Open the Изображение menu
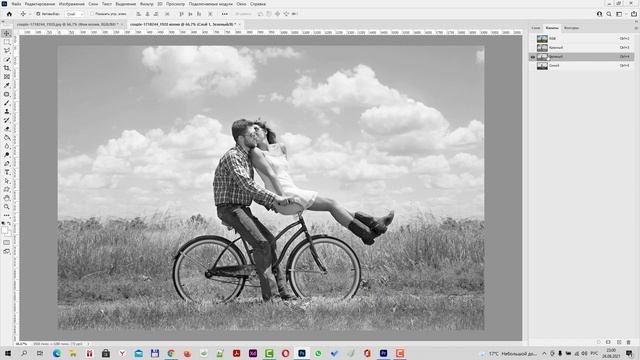 click(x=71, y=4)
